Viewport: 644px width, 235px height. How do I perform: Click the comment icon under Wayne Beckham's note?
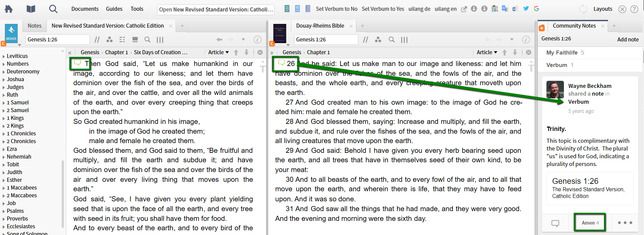[x=556, y=223]
